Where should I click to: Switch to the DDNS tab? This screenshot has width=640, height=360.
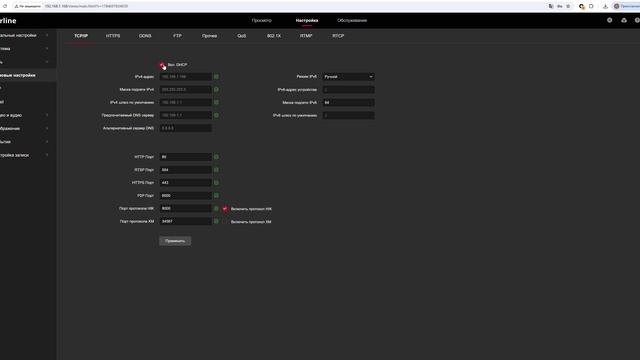145,36
